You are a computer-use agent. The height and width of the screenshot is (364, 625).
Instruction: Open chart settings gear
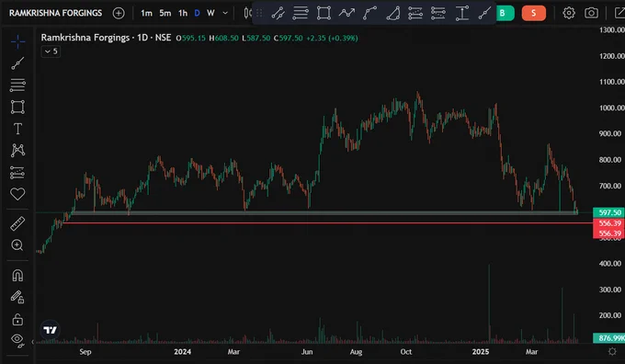(x=569, y=13)
